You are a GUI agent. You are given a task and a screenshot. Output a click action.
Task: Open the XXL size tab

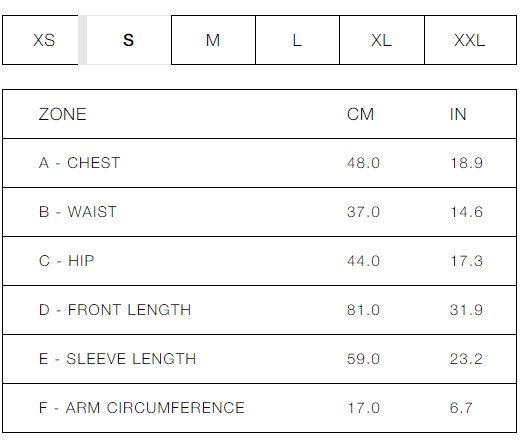coord(470,40)
